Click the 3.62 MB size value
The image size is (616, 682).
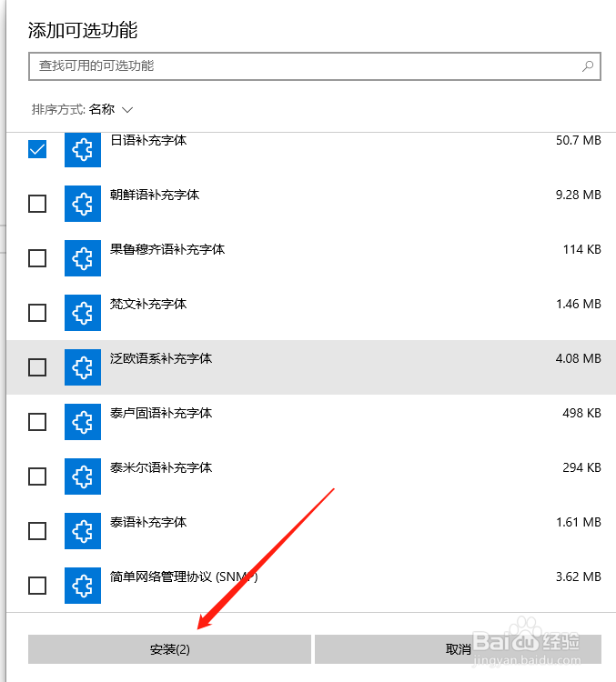point(579,577)
